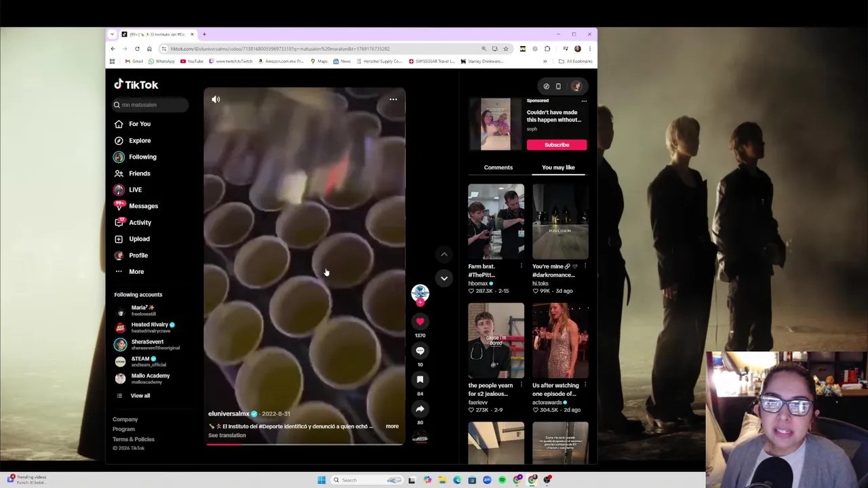Open Windows Start button
The height and width of the screenshot is (488, 868).
pos(321,480)
